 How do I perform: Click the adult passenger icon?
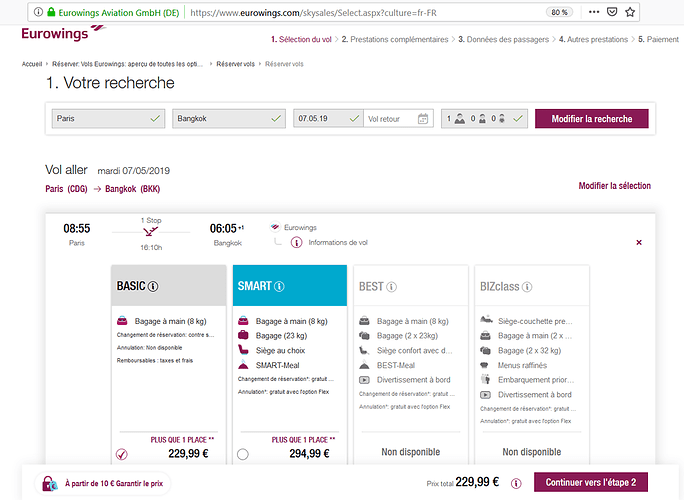pyautogui.click(x=460, y=119)
